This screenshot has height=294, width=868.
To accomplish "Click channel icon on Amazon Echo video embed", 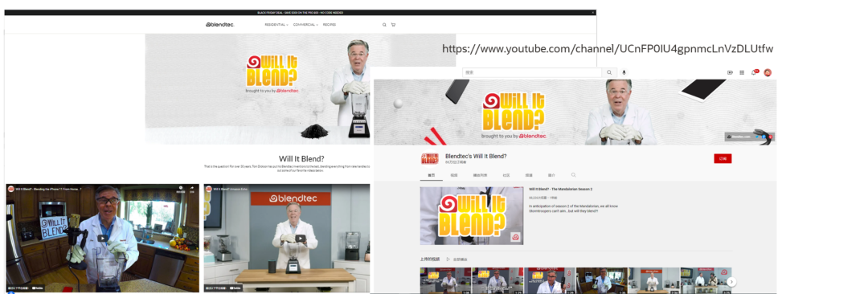I will click(x=209, y=189).
